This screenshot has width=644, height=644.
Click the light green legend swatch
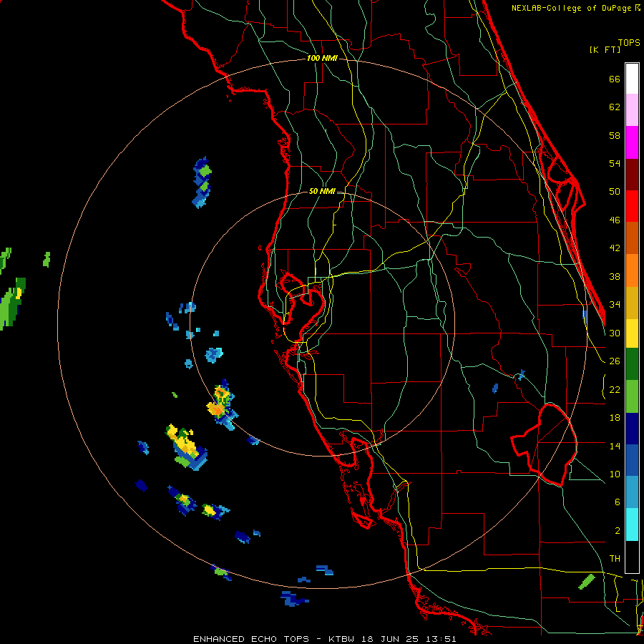[x=632, y=396]
